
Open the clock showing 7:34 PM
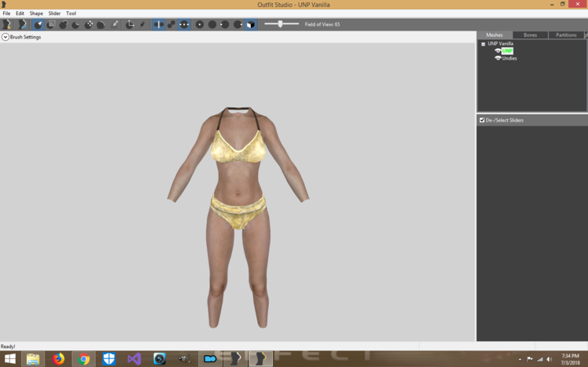(x=571, y=359)
